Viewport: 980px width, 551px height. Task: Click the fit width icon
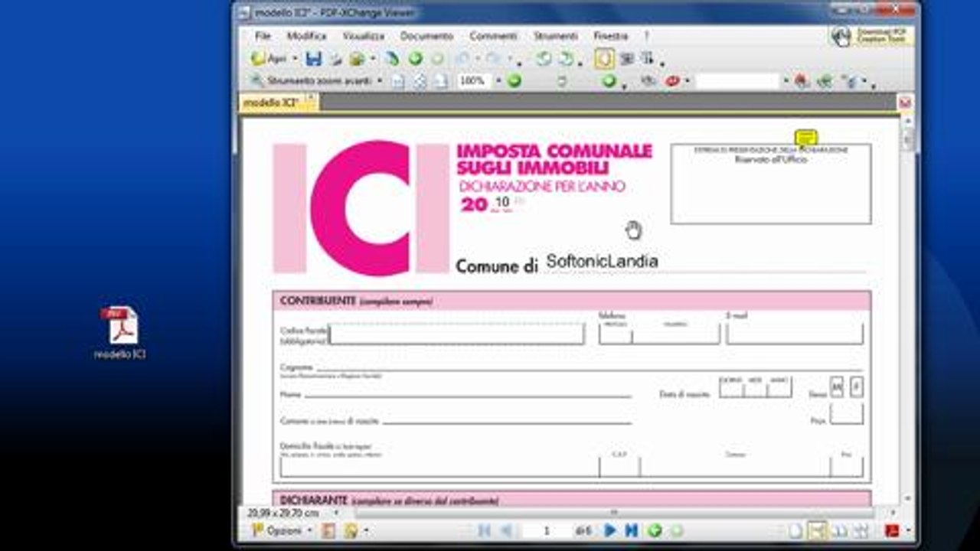(441, 80)
